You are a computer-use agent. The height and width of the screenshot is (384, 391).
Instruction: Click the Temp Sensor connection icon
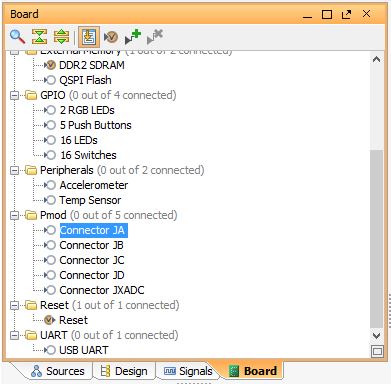point(50,200)
